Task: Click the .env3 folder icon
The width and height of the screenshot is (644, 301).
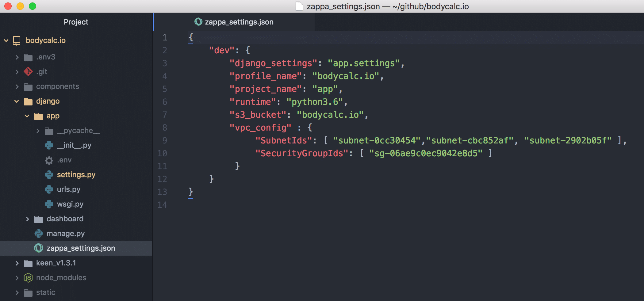Action: pos(28,57)
